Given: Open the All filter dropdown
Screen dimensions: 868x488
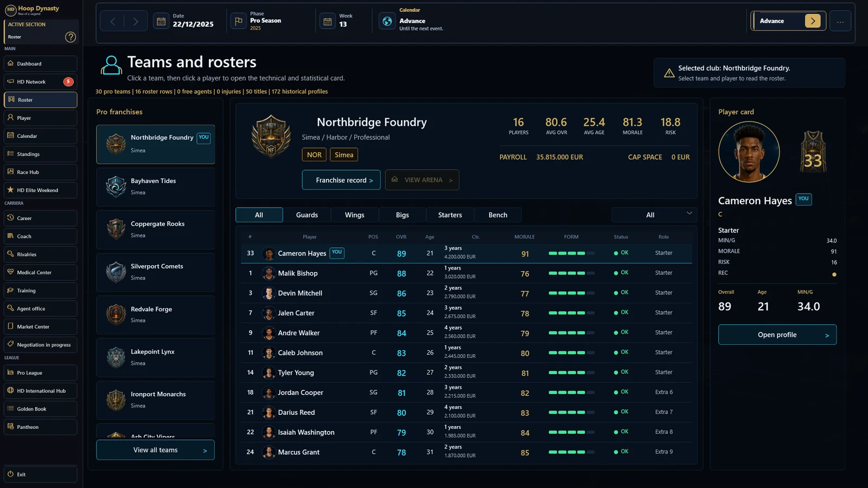Looking at the screenshot, I should [x=654, y=215].
